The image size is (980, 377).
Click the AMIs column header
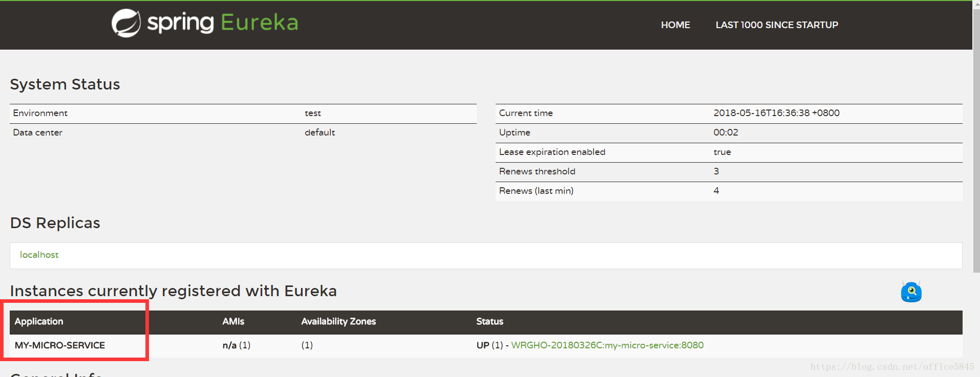pos(233,321)
